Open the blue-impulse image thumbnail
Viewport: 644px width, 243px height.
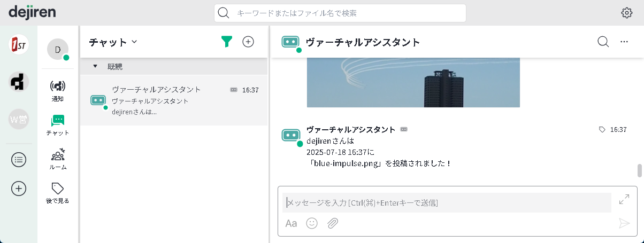click(x=413, y=82)
